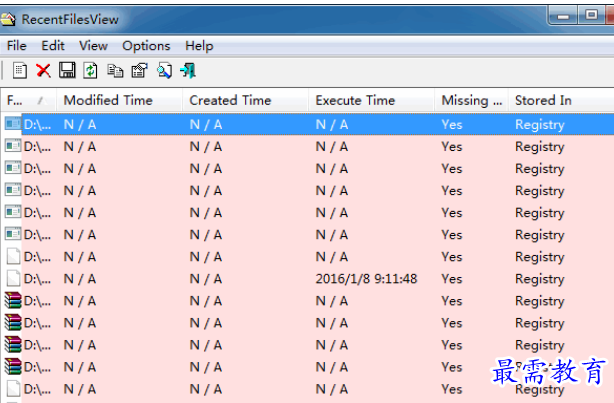Click the Exit door toolbar icon
The image size is (614, 403).
point(188,71)
